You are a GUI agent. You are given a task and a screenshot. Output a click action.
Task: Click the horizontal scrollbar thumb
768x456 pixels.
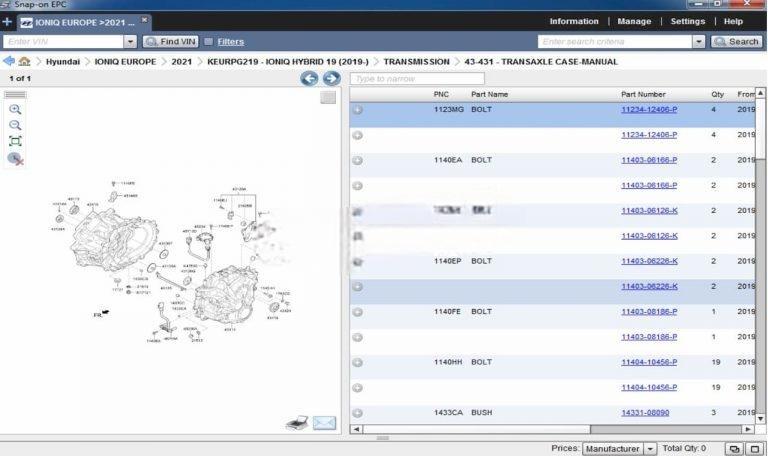coord(477,429)
